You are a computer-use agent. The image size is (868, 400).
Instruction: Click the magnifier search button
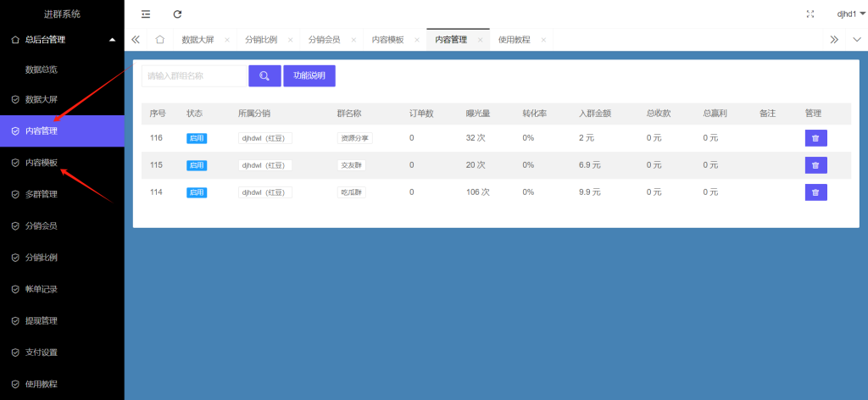(264, 76)
